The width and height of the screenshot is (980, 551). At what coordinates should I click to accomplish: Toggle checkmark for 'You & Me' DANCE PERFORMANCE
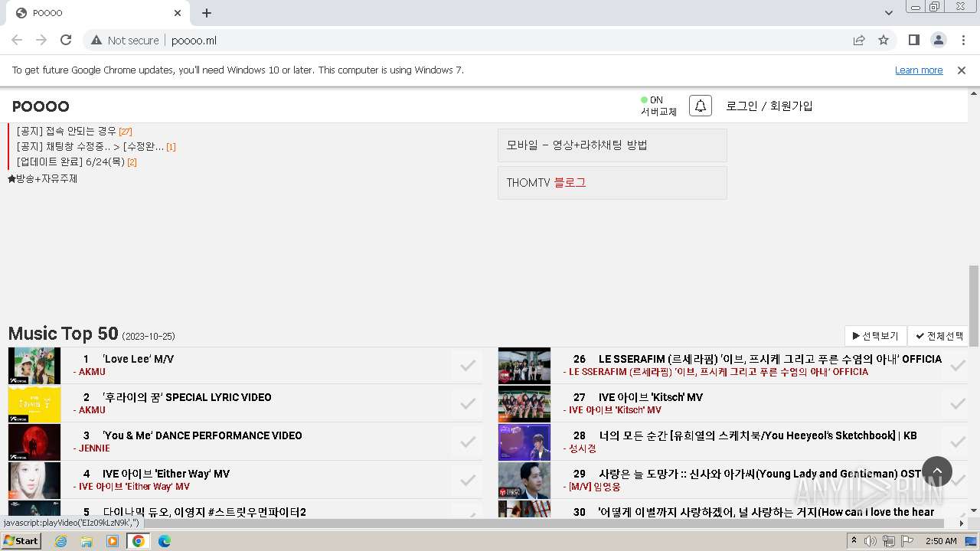coord(468,442)
